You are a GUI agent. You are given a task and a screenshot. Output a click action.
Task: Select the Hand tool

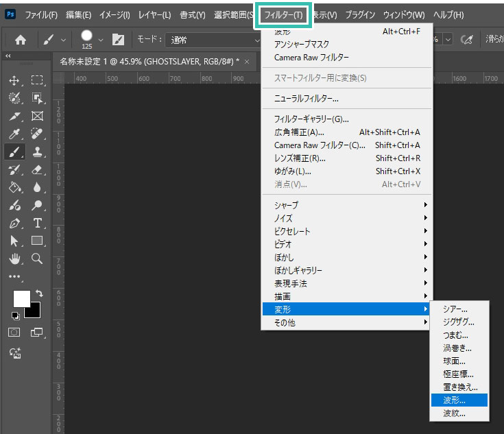click(x=14, y=258)
